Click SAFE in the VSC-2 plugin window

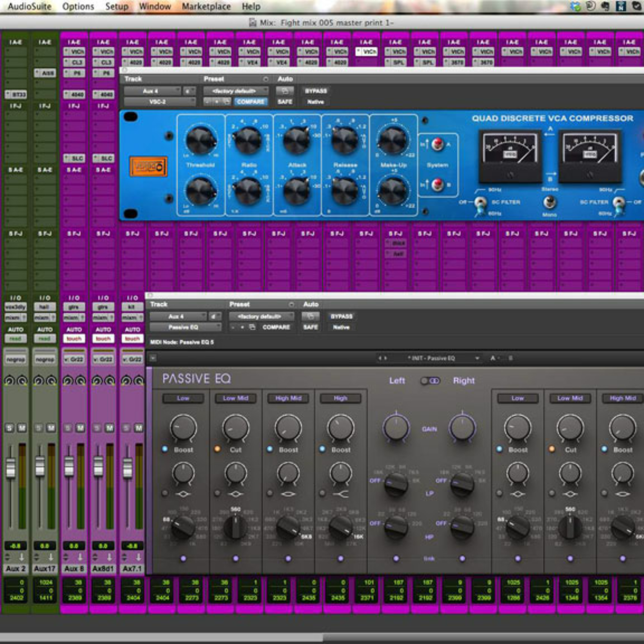(285, 102)
